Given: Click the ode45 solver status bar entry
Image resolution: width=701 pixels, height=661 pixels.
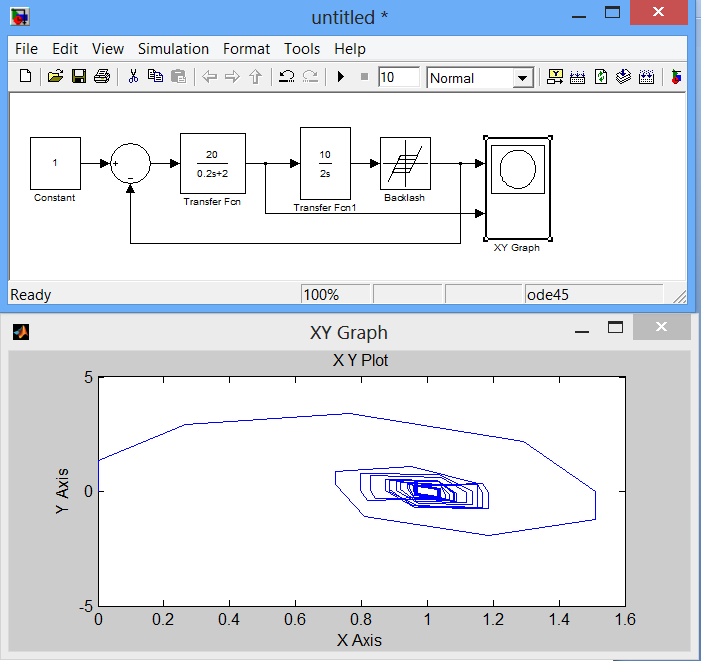Looking at the screenshot, I should 594,295.
